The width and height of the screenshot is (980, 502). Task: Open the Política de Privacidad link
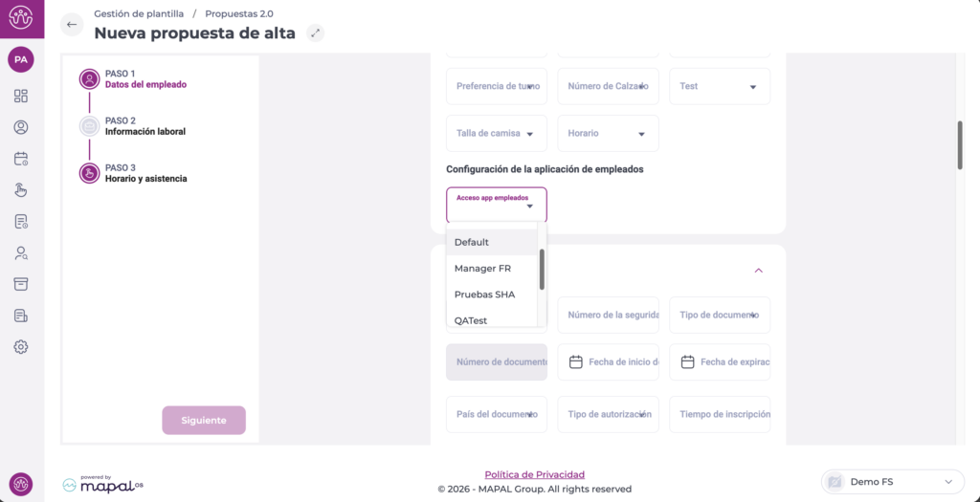pos(534,474)
